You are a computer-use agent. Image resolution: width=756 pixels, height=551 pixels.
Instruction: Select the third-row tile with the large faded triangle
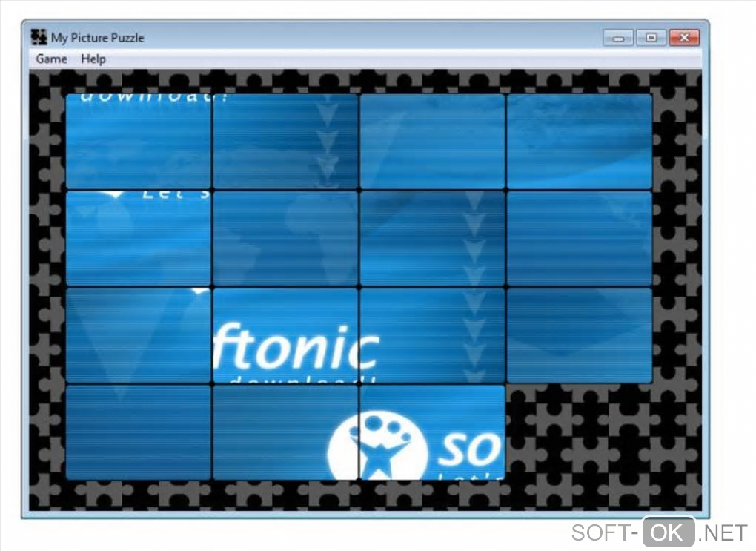[x=139, y=336]
